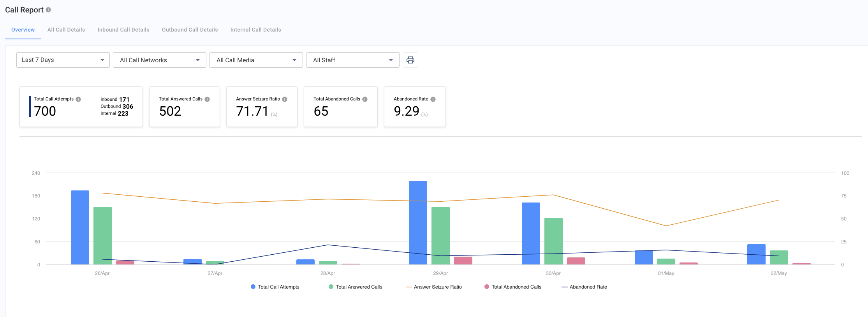
Task: Click the Internal 223 count
Action: 114,113
